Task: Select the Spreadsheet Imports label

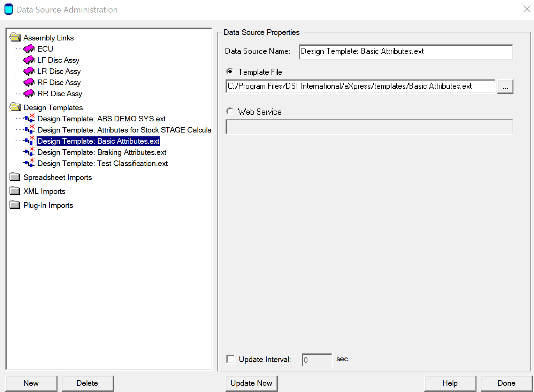Action: click(x=58, y=177)
